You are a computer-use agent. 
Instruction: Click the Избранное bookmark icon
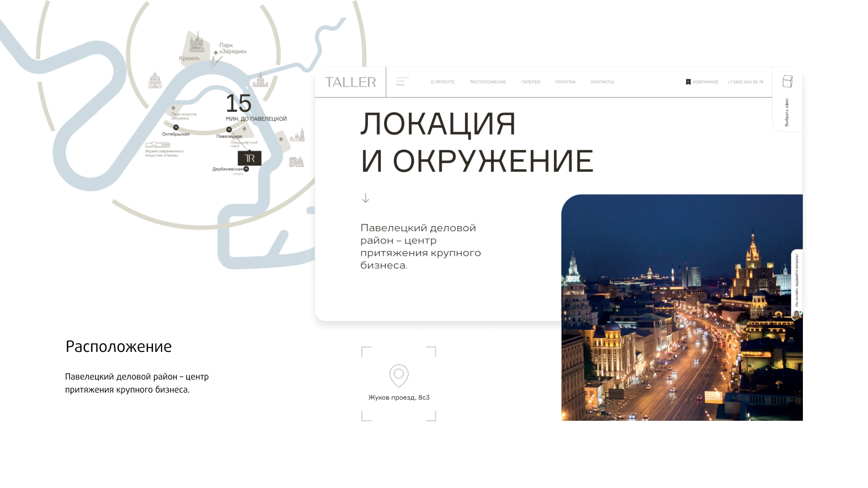[688, 82]
